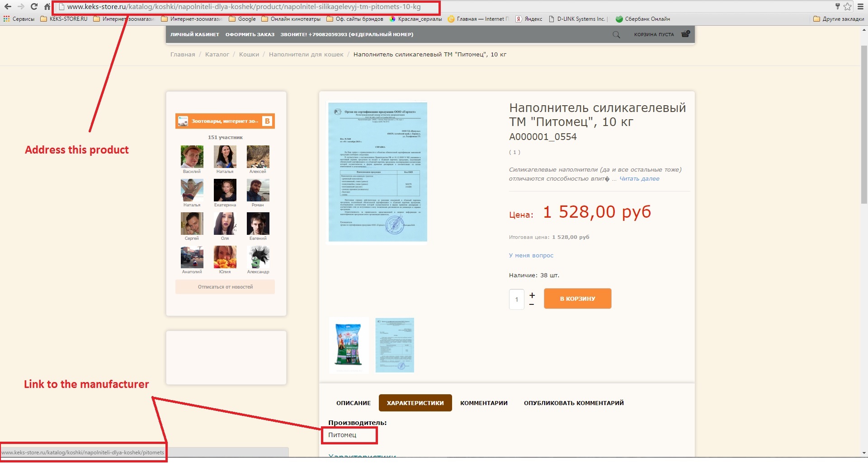868x476 pixels.
Task: Click the browser address bar URL
Action: (x=244, y=7)
